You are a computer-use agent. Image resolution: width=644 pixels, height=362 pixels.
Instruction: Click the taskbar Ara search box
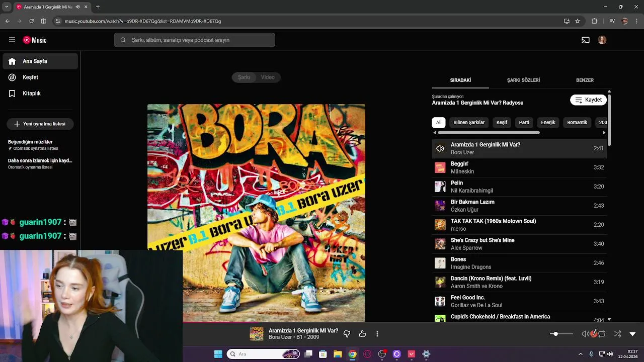click(x=264, y=354)
